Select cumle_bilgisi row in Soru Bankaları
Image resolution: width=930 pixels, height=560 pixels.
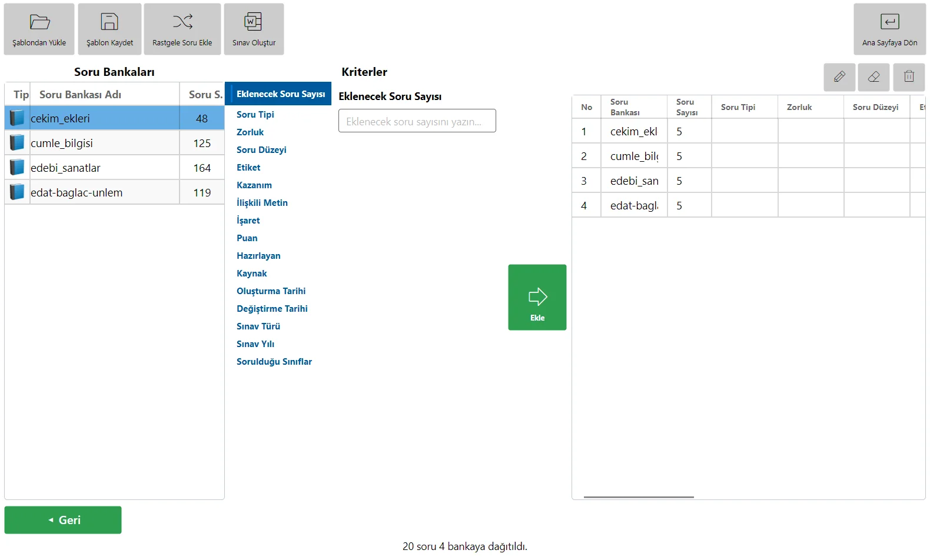pyautogui.click(x=114, y=143)
